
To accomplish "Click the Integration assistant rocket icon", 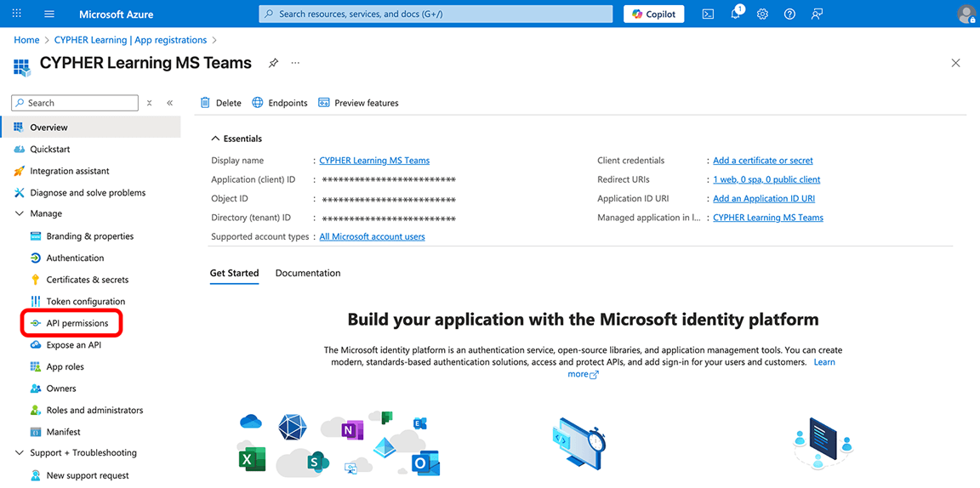I will pos(19,171).
